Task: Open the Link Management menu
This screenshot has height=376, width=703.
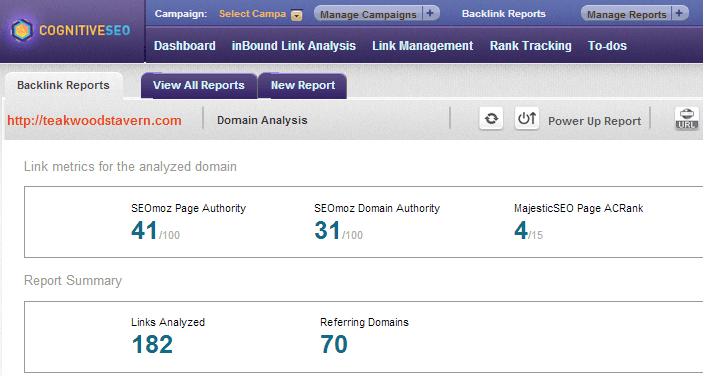Action: (422, 46)
